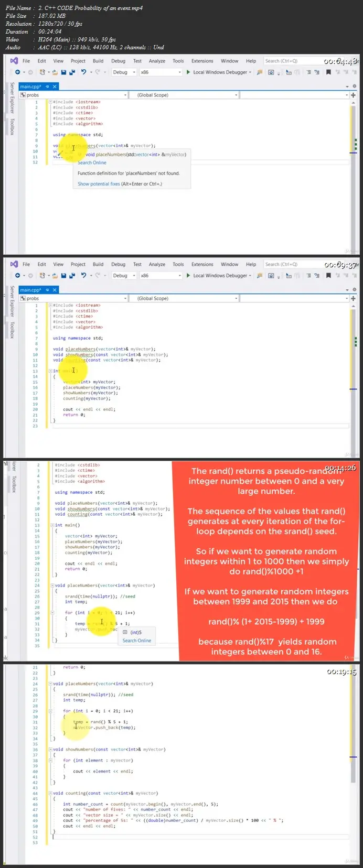This screenshot has width=363, height=868.
Task: Click Undo arrow in 00:09:37 frame toolbar
Action: (x=83, y=276)
